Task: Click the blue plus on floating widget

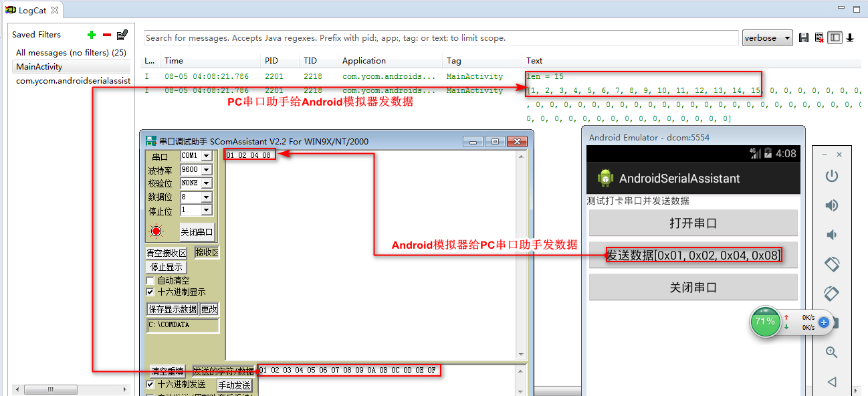Action: (x=824, y=322)
